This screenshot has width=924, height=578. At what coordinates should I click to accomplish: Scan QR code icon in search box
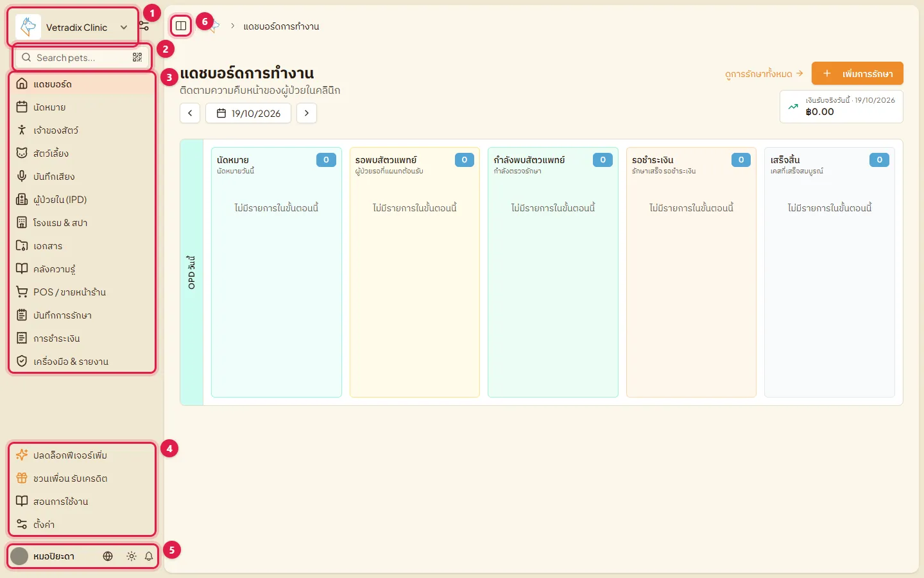(x=137, y=58)
